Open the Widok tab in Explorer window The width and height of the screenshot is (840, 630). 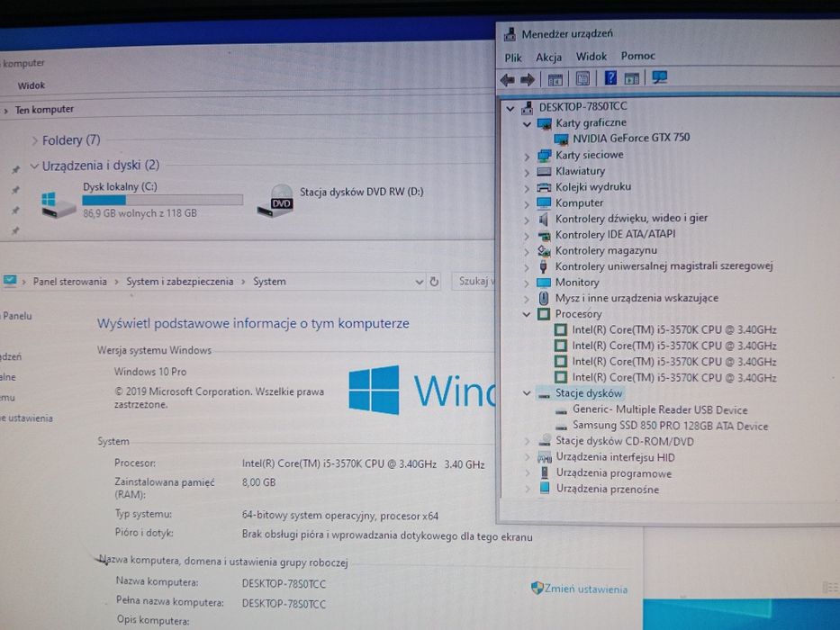pos(32,85)
